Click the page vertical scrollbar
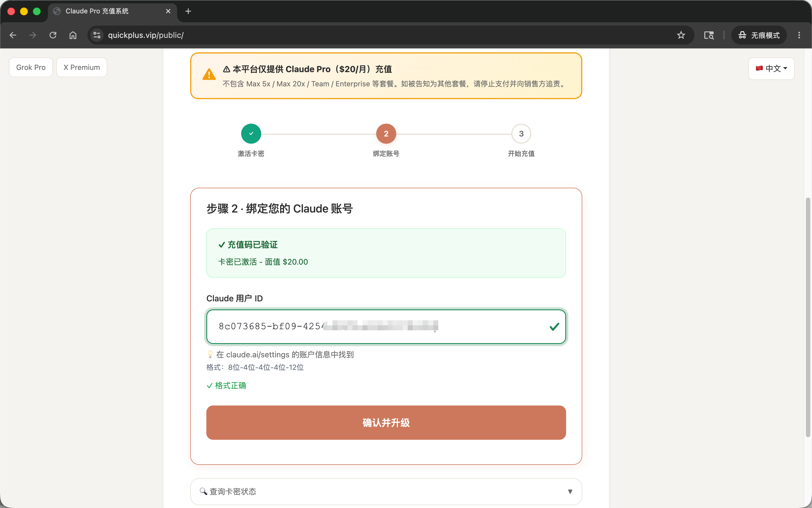This screenshot has height=508, width=812. coord(808,317)
